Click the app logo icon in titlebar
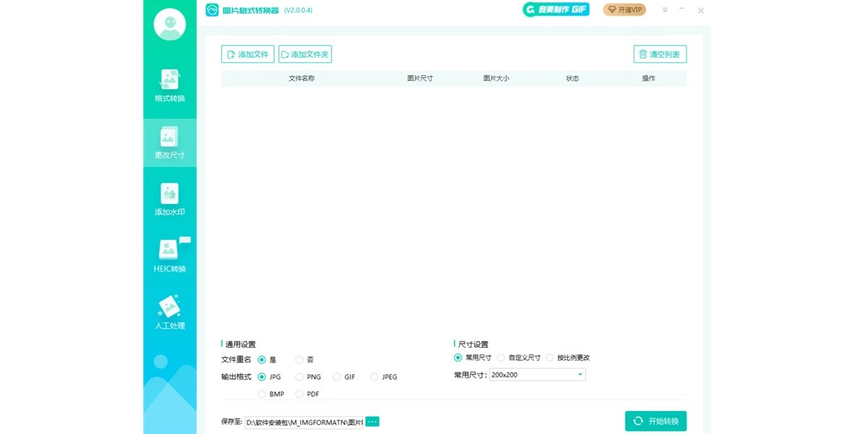 click(x=213, y=10)
